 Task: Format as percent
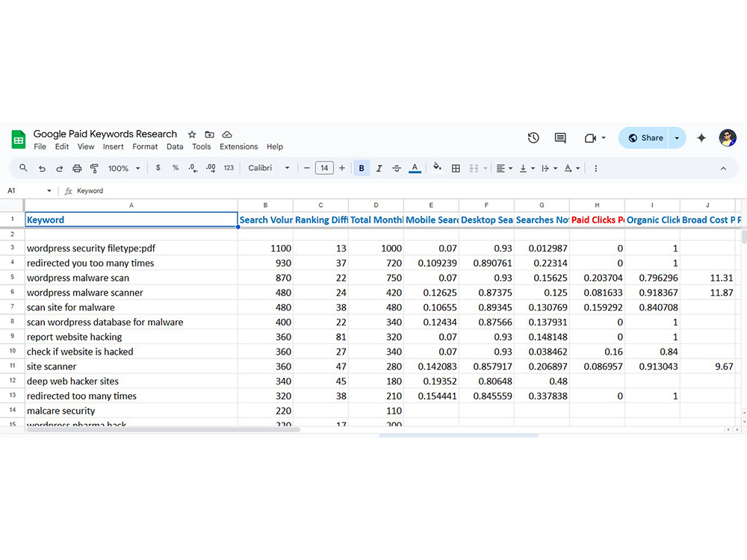click(x=176, y=168)
